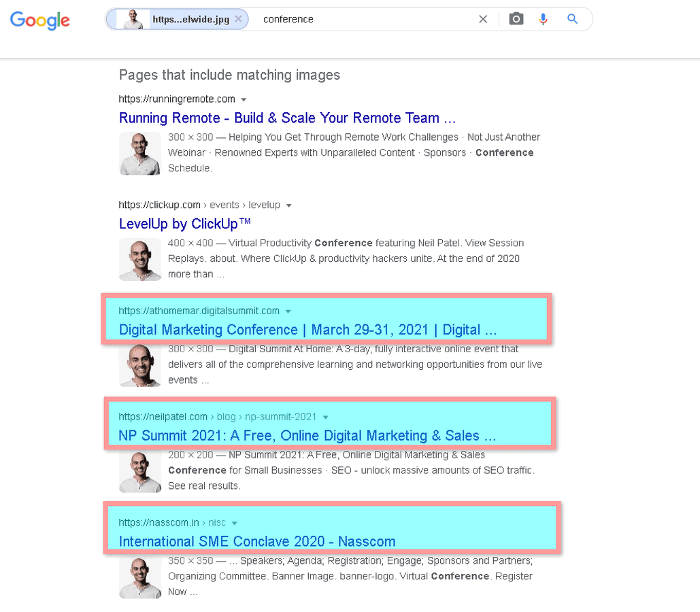The height and width of the screenshot is (612, 700).
Task: Clear the search query with the X icon
Action: click(483, 18)
